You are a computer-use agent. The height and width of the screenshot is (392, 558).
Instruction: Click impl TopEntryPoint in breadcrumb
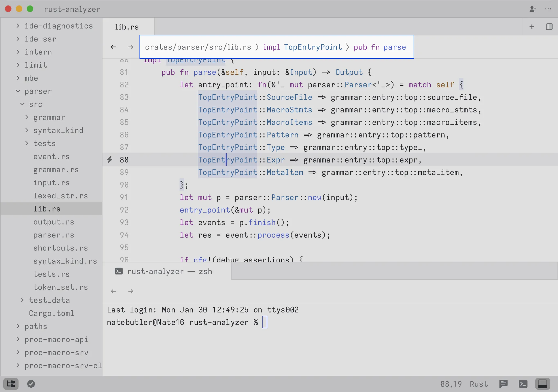pyautogui.click(x=302, y=47)
